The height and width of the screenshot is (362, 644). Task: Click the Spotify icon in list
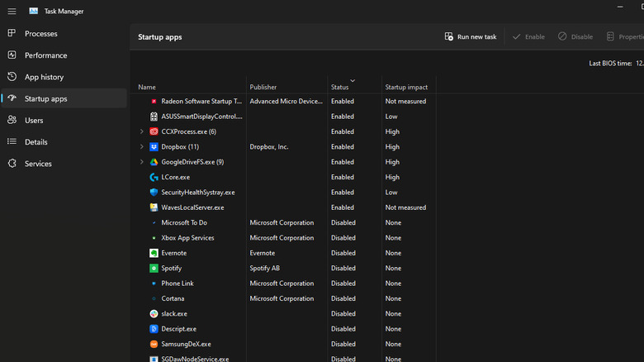click(154, 269)
